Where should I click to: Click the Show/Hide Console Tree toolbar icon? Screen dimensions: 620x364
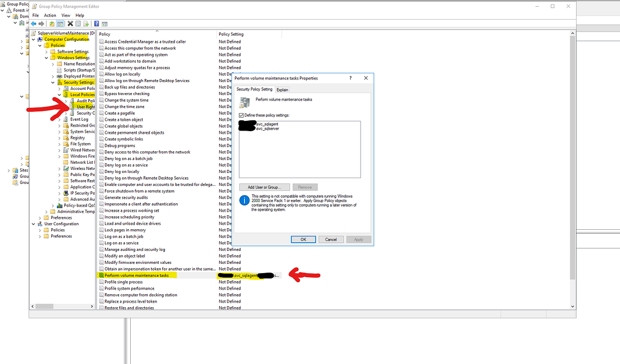click(x=59, y=23)
